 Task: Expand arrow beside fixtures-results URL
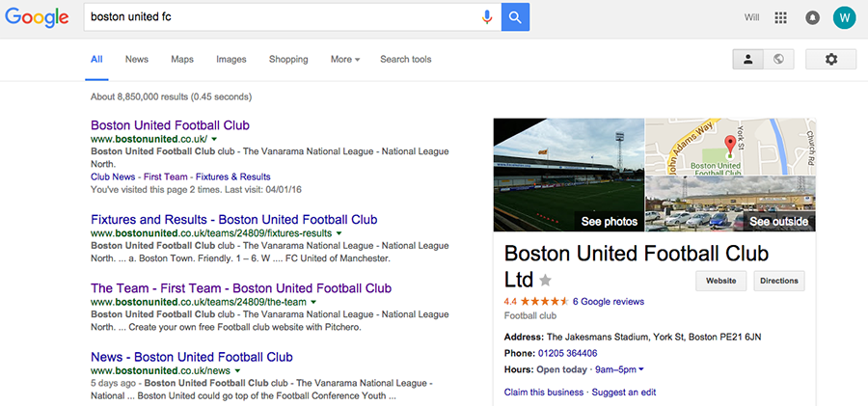[339, 233]
